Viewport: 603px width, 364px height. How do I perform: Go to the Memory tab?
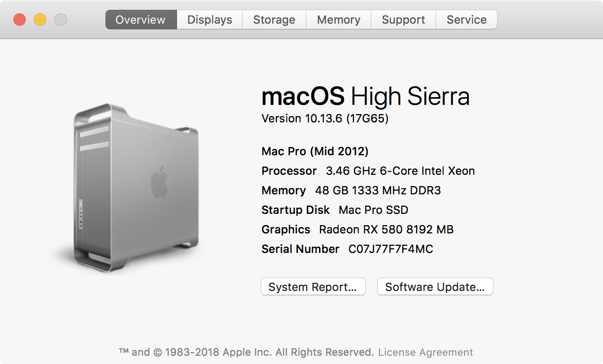(339, 20)
